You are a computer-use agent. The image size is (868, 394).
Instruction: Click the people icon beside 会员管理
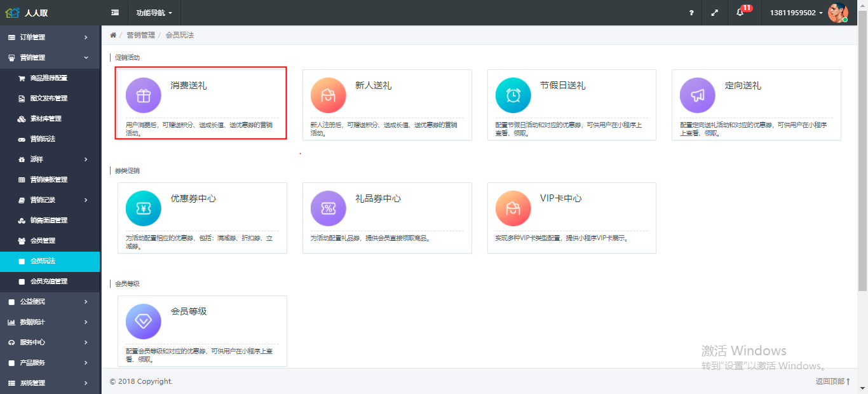[x=22, y=241]
